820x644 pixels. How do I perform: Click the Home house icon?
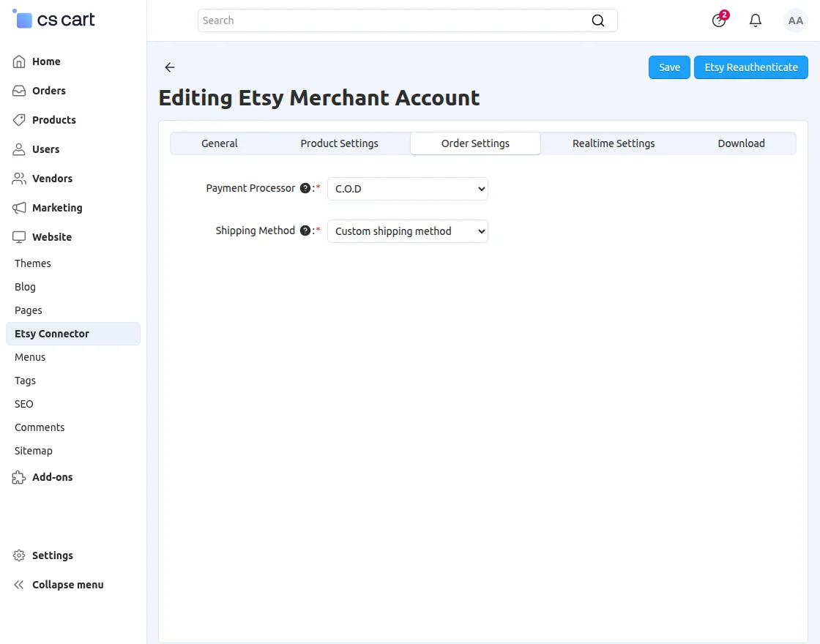(x=19, y=61)
